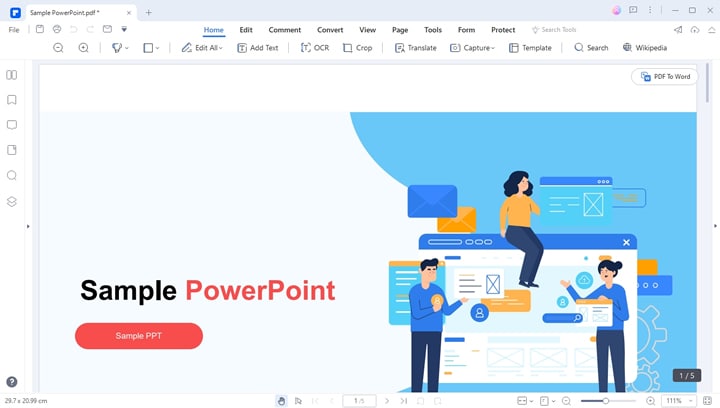Open the fit width dropdown

pos(525,401)
